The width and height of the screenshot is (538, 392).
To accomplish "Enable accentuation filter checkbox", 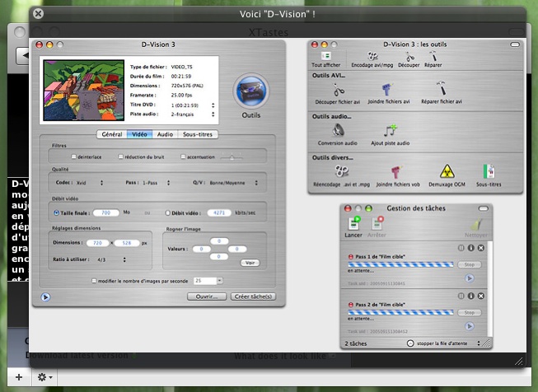I will click(183, 156).
